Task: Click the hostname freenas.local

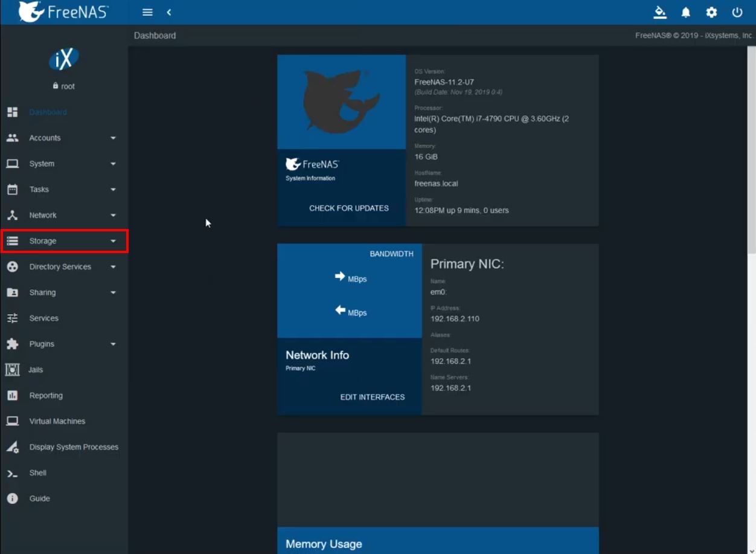Action: click(436, 183)
